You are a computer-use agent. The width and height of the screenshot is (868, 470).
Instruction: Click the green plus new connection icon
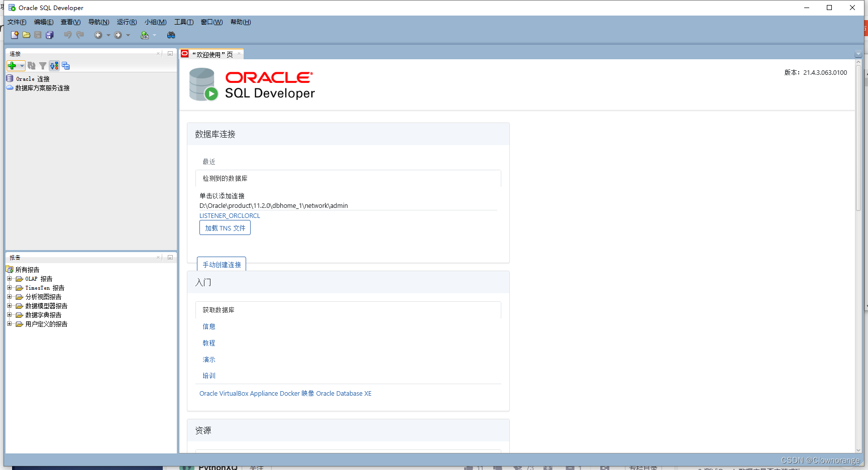[x=12, y=66]
